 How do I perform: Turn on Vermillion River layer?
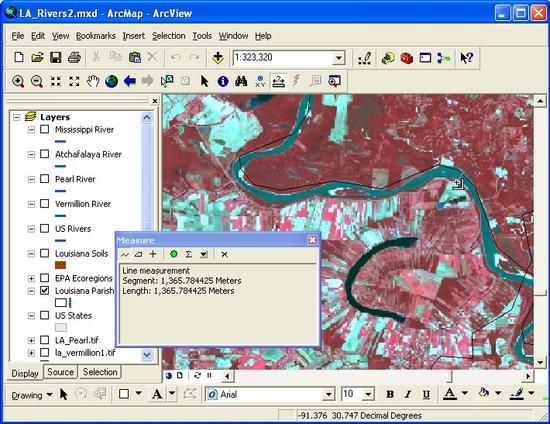coord(45,204)
